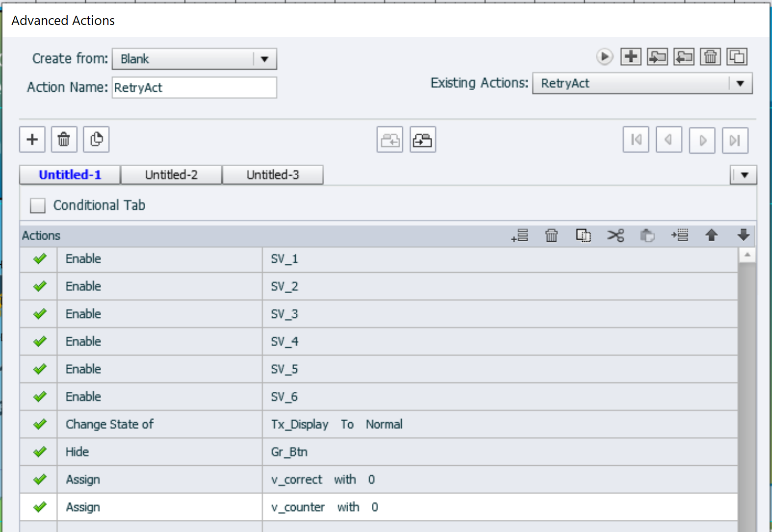Preview the action with the play icon

pyautogui.click(x=604, y=57)
